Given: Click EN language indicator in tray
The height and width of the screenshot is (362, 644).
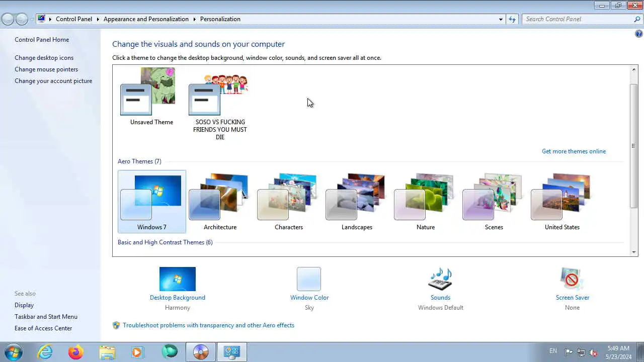Looking at the screenshot, I should pyautogui.click(x=553, y=351).
